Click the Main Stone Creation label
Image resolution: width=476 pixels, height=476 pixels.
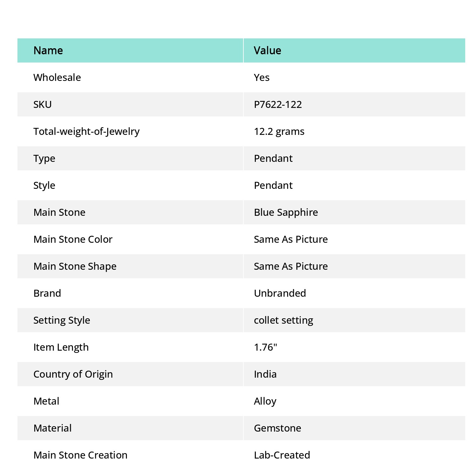pos(81,455)
